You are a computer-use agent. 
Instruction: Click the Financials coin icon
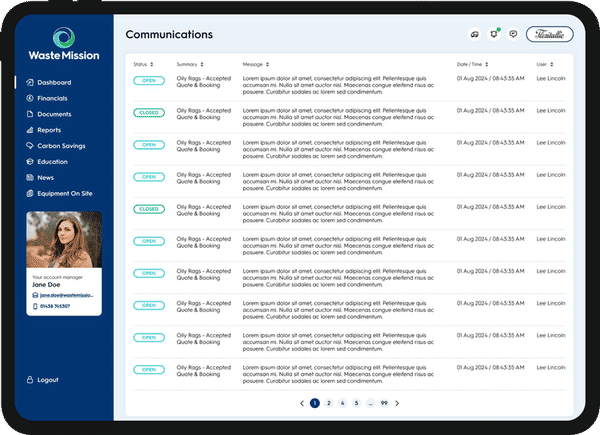pyautogui.click(x=30, y=98)
